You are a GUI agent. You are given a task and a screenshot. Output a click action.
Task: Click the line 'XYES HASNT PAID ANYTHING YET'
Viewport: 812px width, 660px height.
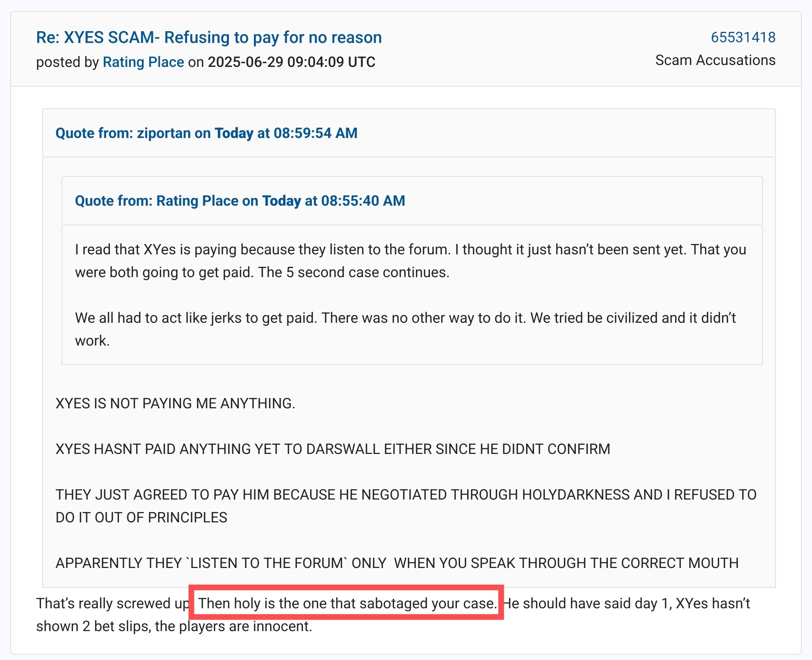(x=333, y=449)
